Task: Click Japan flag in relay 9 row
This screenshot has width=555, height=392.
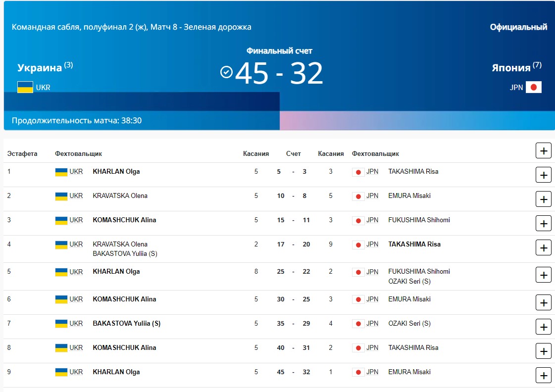Action: coord(358,372)
